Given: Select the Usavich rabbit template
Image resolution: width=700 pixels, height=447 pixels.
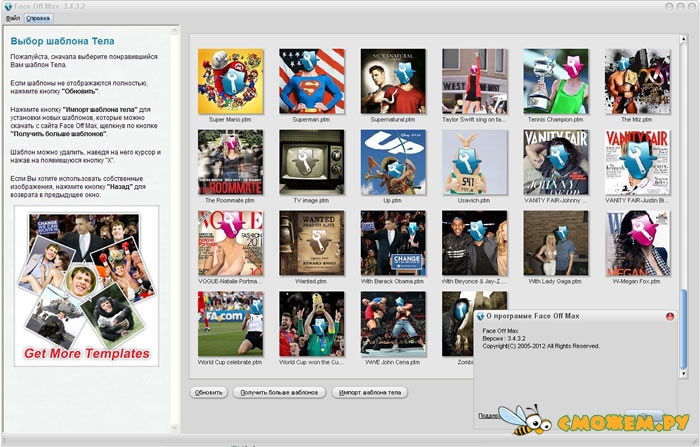Looking at the screenshot, I should coord(475,162).
